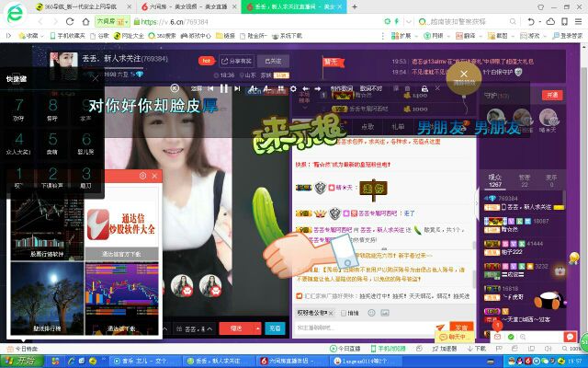Click the lightning speed-mode icon in address bar

(396, 22)
